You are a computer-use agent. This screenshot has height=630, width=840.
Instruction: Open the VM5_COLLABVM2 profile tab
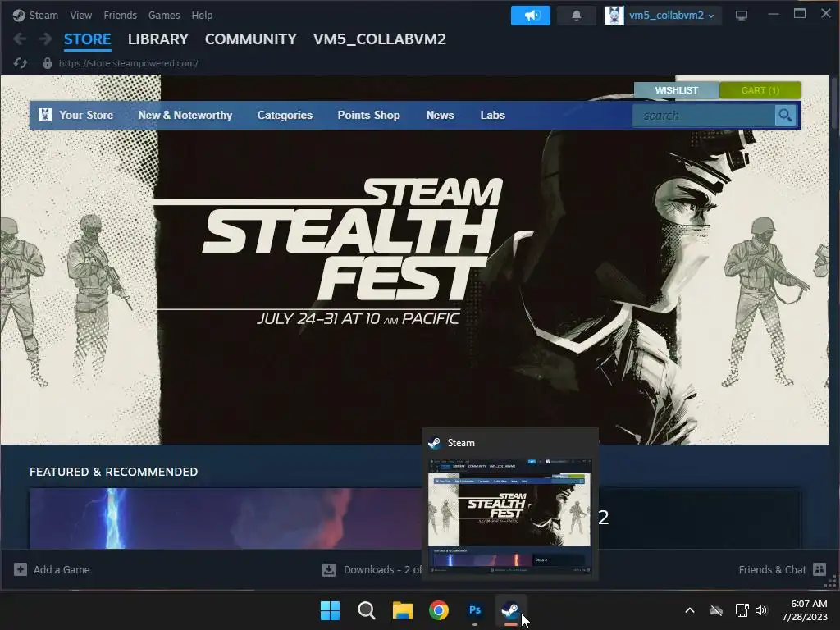379,39
